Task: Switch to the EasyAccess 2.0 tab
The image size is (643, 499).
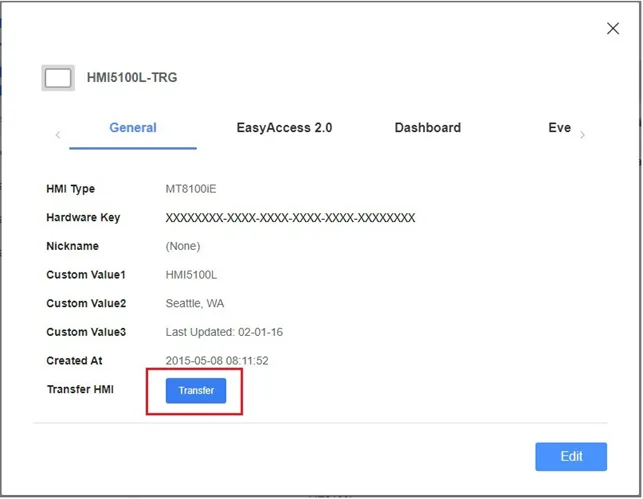Action: [x=284, y=128]
